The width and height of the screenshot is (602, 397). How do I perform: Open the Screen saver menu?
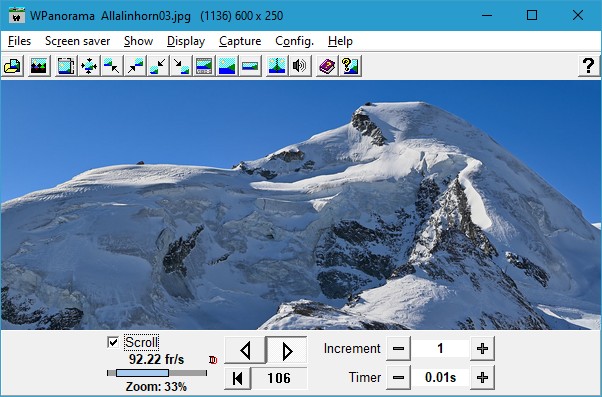pos(78,41)
